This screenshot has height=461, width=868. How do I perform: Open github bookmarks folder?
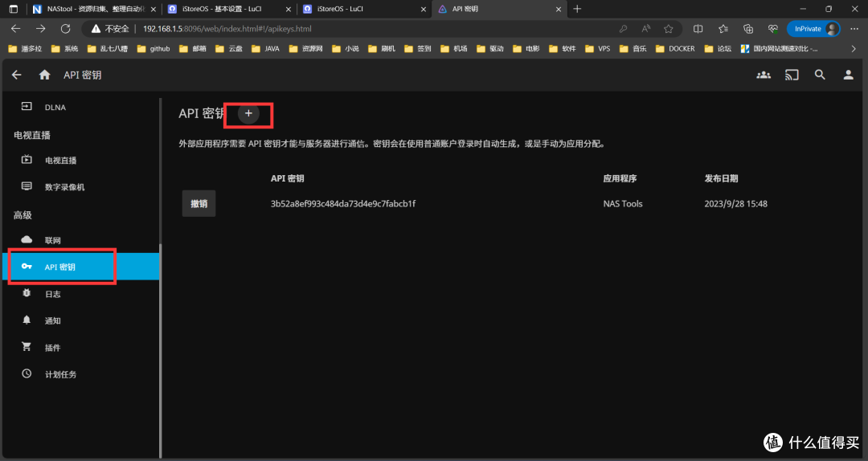click(x=154, y=49)
